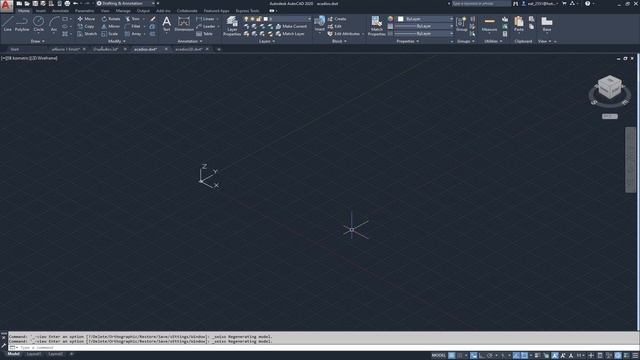Click the Base view icon
Screen dimensions: 640x360
point(547,24)
